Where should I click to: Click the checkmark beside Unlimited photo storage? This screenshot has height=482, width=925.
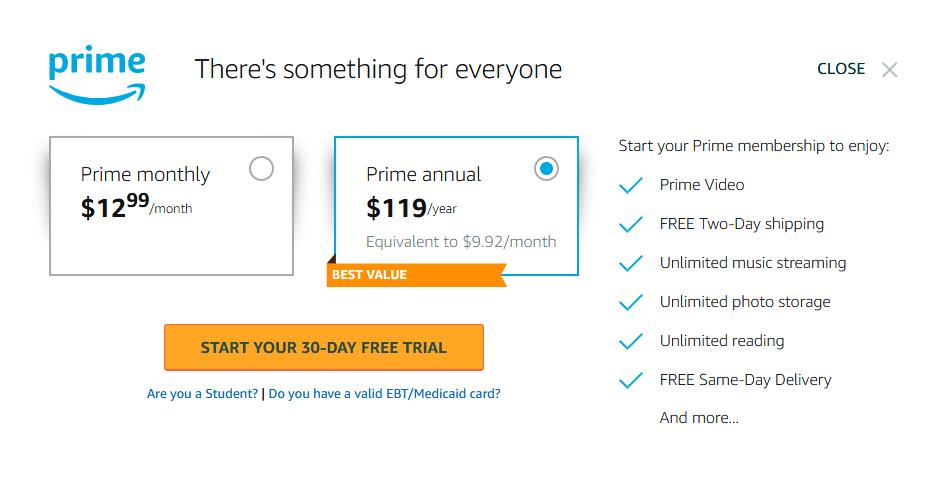tap(630, 303)
